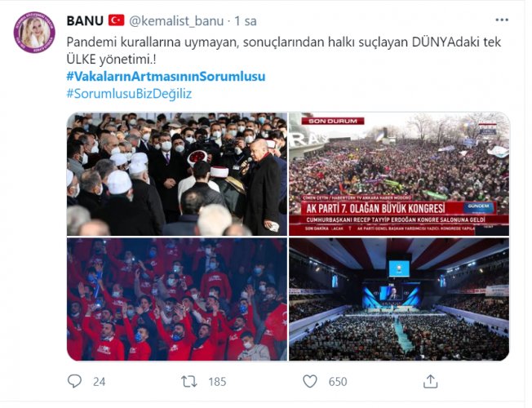Click the '1 sa' tweet timestamp
532x408 pixels.
[x=246, y=21]
